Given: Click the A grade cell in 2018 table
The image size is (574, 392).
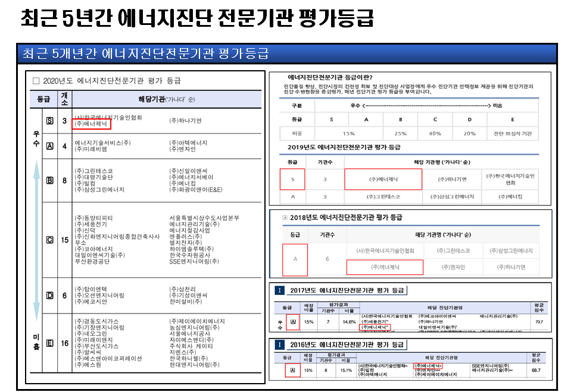Looking at the screenshot, I should pos(295,259).
